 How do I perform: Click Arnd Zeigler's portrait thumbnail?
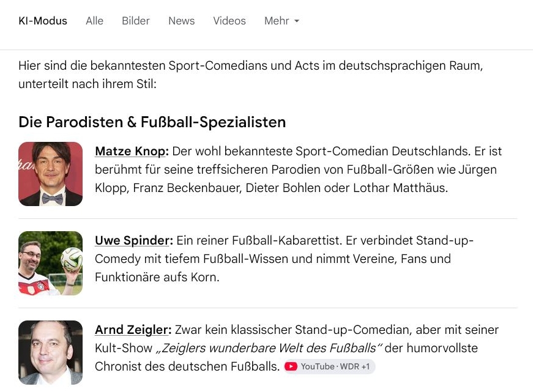coord(50,353)
